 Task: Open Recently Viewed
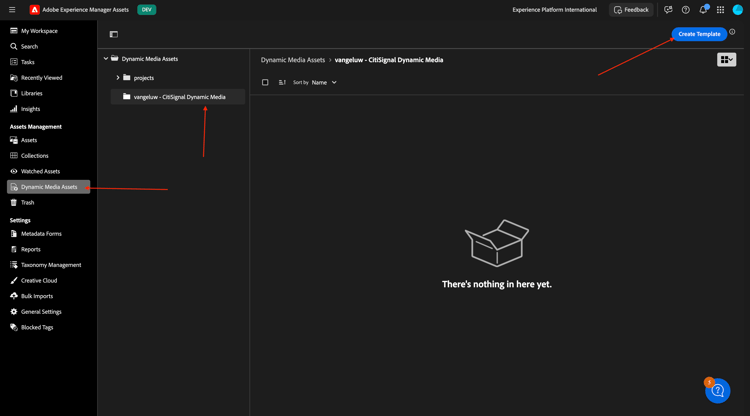41,77
